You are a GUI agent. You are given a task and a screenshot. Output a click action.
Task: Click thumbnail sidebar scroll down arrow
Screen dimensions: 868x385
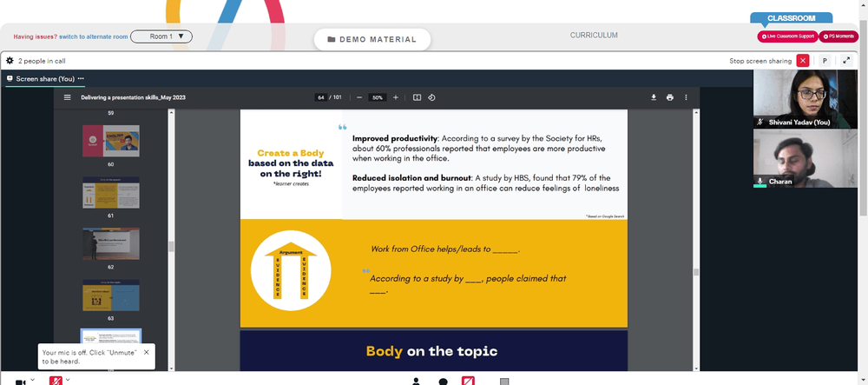point(171,368)
